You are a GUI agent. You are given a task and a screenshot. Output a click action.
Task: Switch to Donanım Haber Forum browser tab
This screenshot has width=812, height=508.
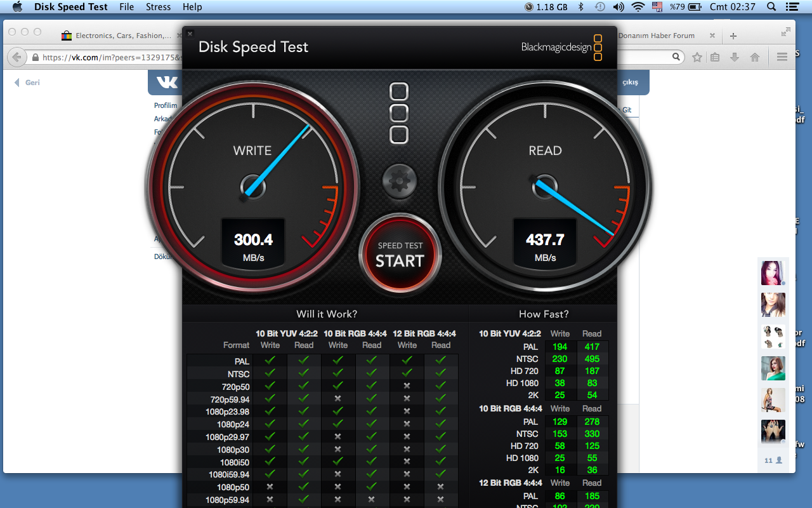[657, 36]
